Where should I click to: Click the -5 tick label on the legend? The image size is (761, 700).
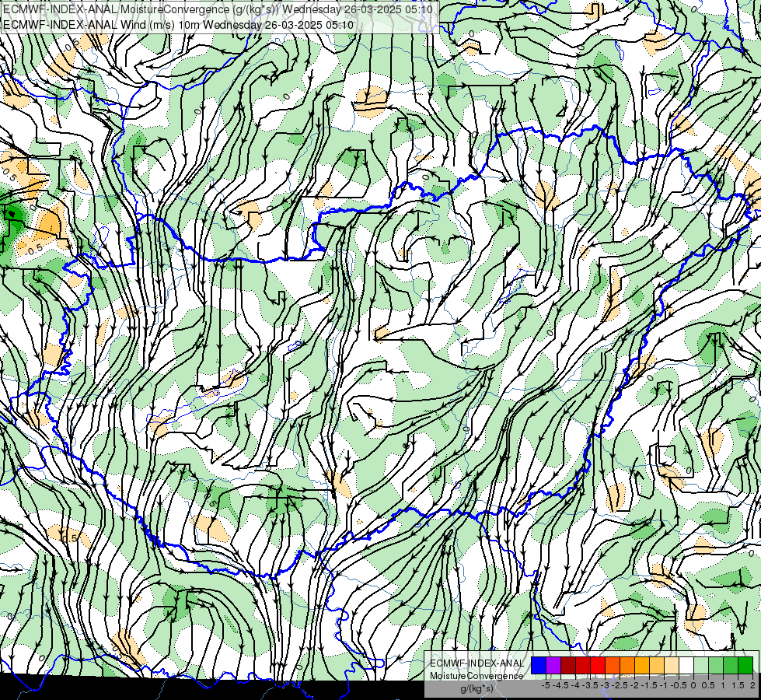tap(546, 685)
